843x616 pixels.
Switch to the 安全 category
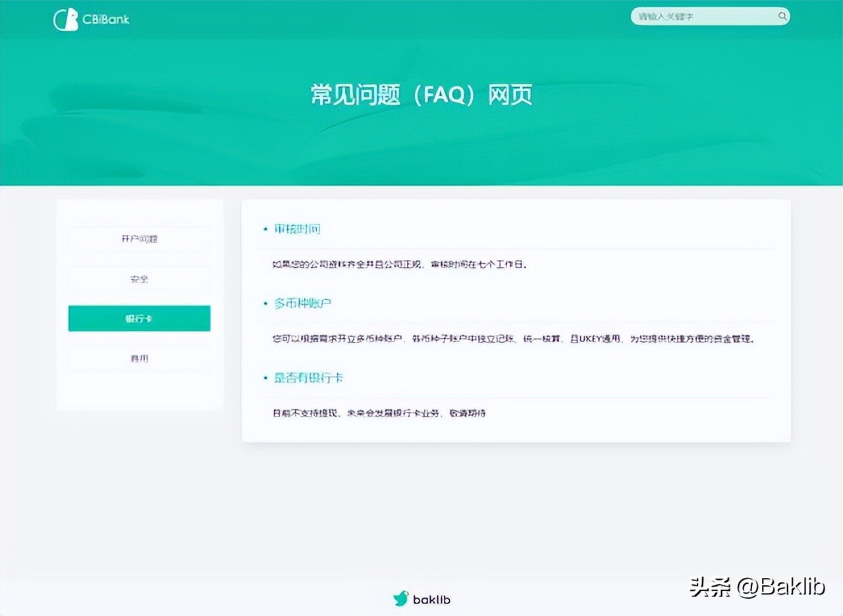[139, 278]
